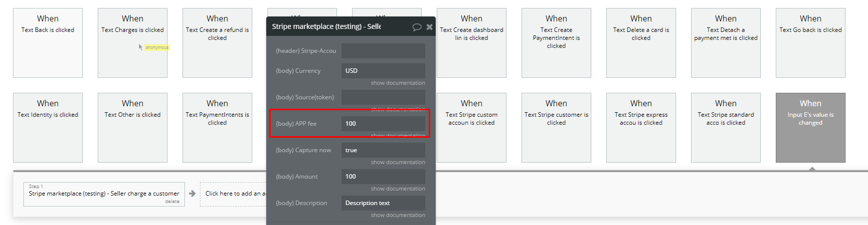
Task: Open Step 1 Seller charge a customer action
Action: 104,194
